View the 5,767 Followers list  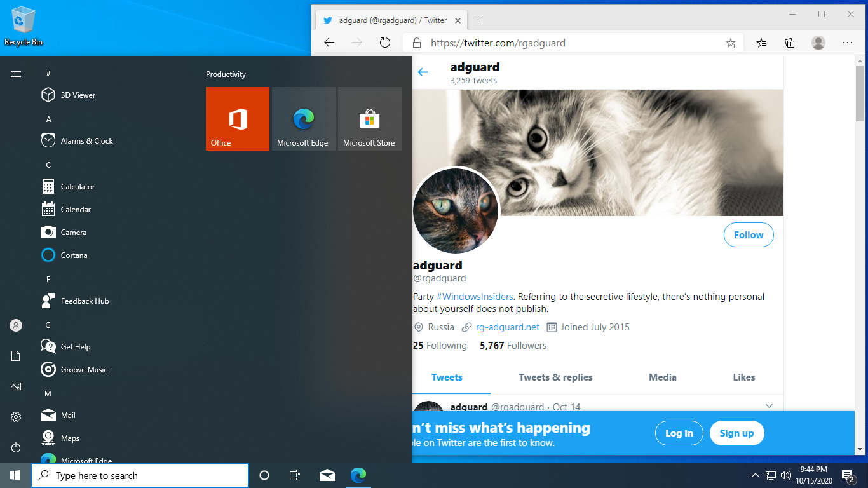click(x=513, y=346)
